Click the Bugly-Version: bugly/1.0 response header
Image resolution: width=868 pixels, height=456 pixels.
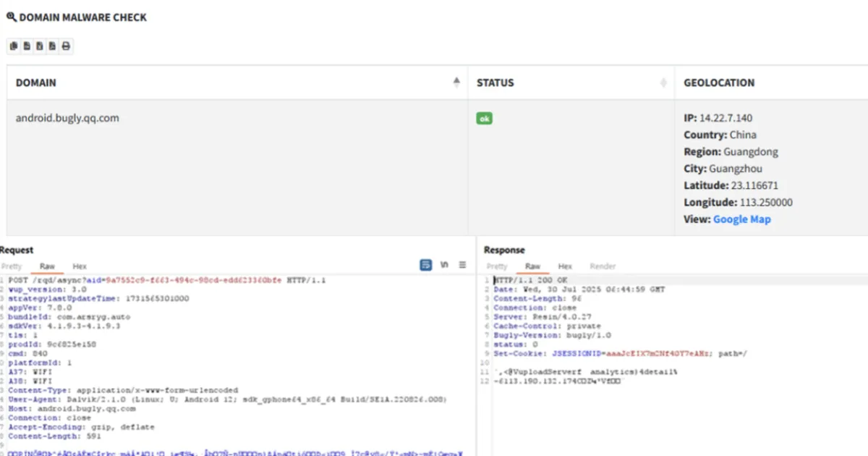coord(552,335)
